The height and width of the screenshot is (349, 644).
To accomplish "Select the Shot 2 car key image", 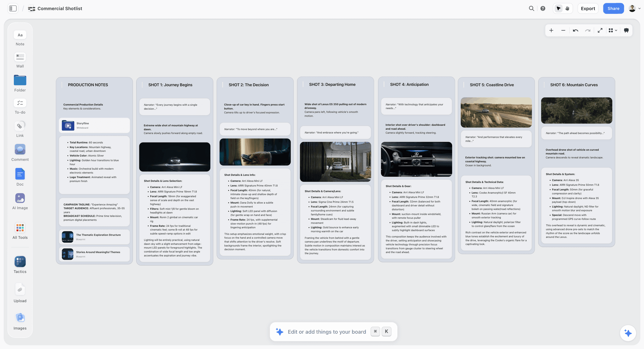I will coord(255,152).
